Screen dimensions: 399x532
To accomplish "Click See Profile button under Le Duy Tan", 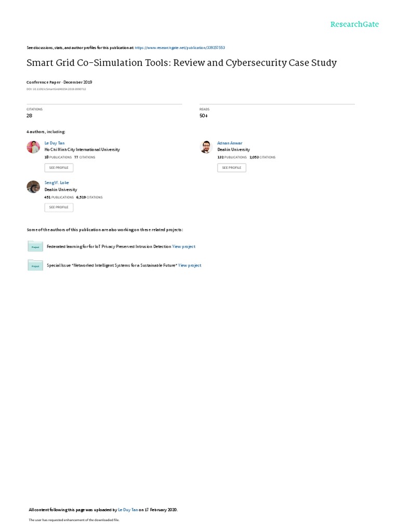I will (59, 168).
